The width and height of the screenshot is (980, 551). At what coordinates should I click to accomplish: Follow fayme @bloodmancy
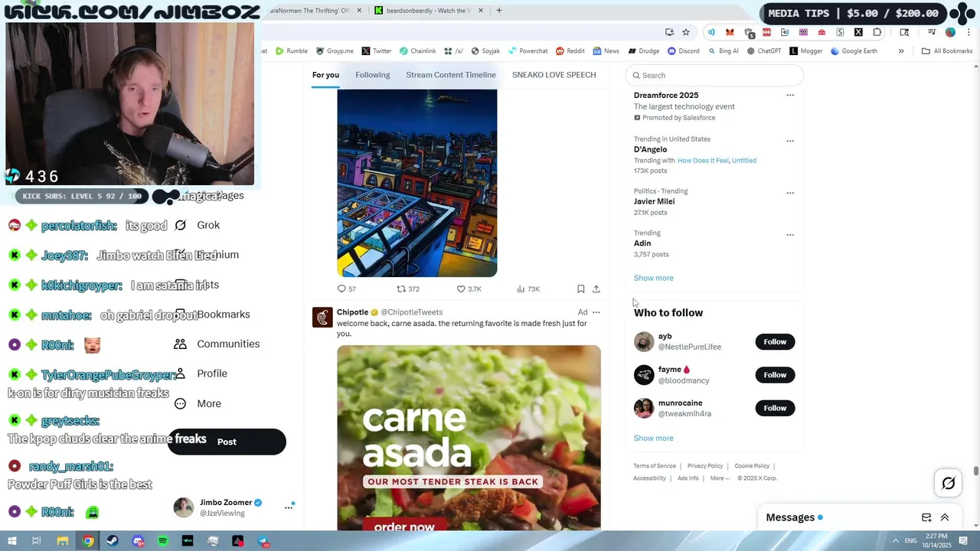[775, 374]
